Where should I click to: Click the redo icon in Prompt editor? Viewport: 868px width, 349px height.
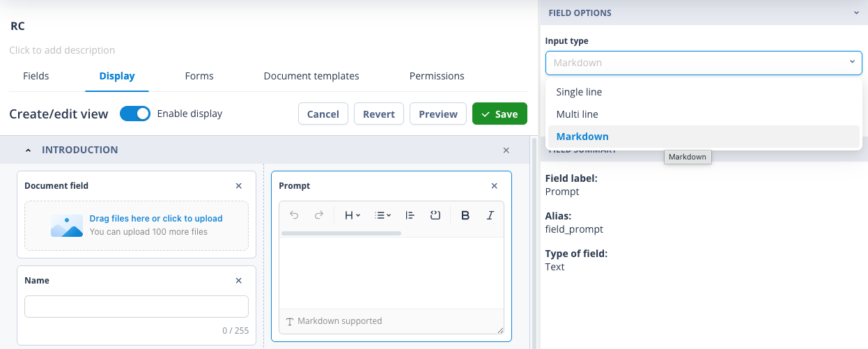[319, 215]
